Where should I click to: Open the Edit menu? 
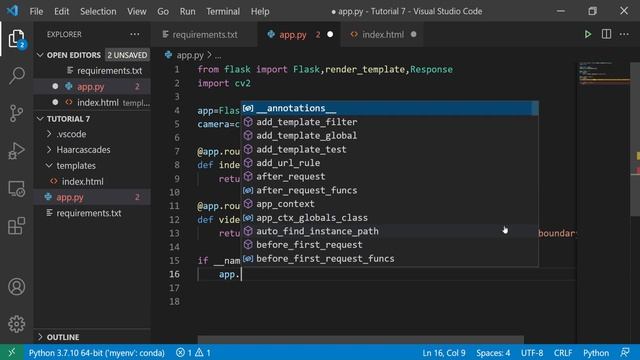(x=62, y=11)
